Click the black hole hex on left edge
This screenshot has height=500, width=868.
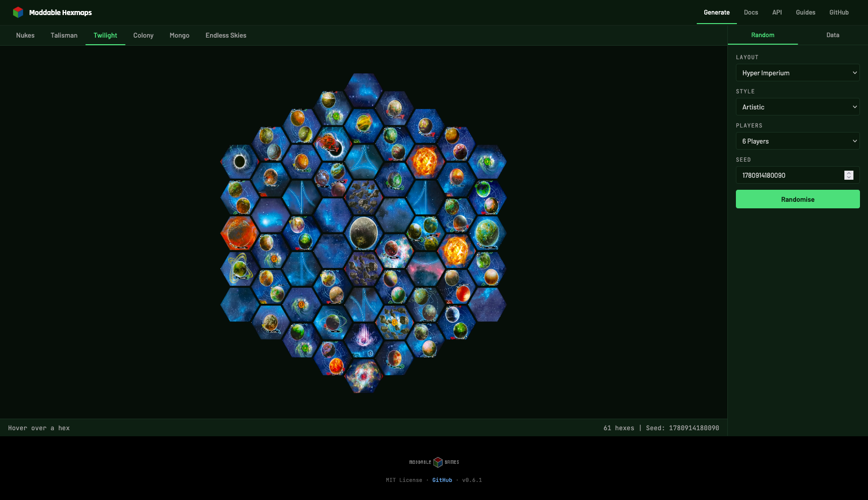coord(240,162)
